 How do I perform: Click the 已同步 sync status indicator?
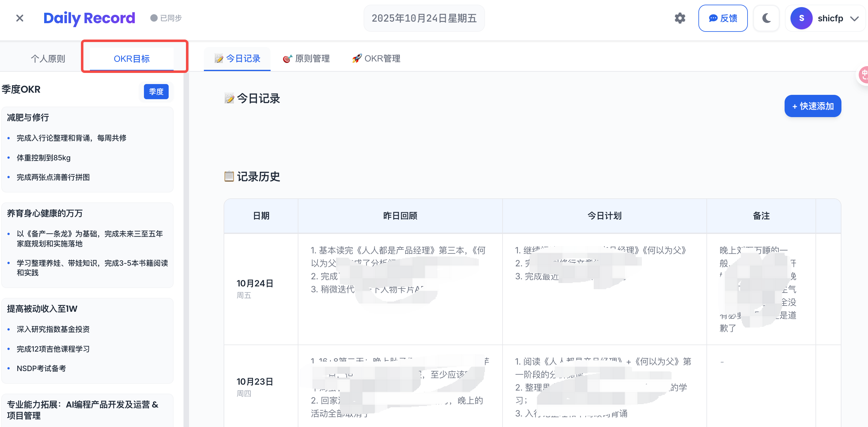(166, 18)
